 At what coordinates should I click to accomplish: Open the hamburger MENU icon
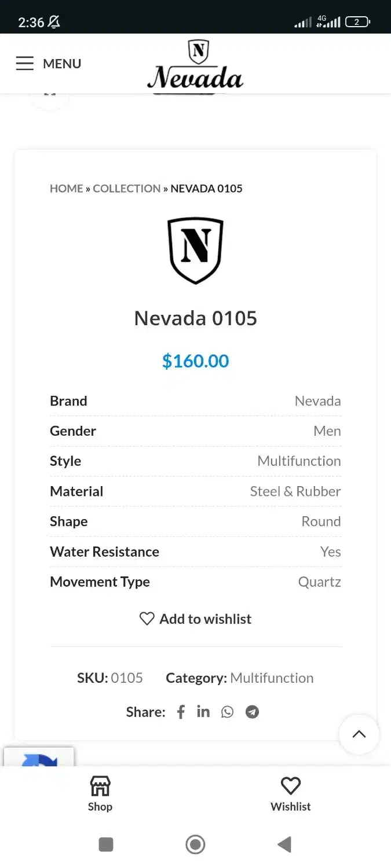25,63
